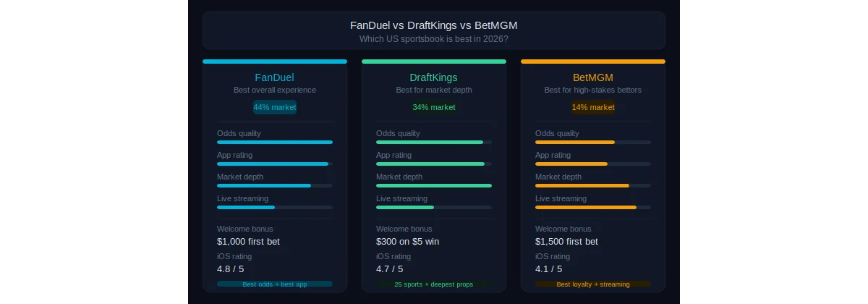Click FanDuel's 'Live streaming' label

(x=242, y=198)
